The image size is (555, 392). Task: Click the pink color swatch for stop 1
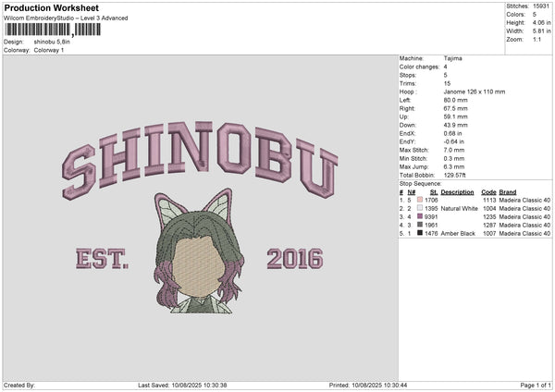pyautogui.click(x=420, y=200)
